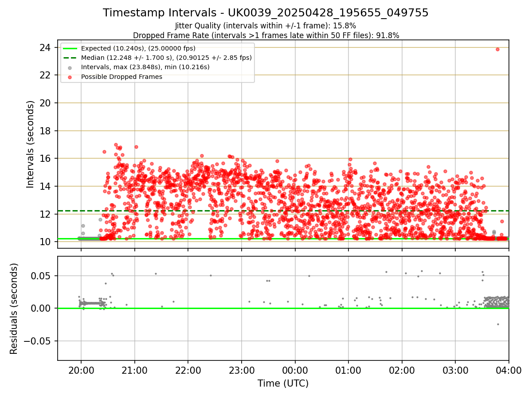532x399 pixels.
Task: Click the 20 tick on the intervals axis
Action: (46, 103)
